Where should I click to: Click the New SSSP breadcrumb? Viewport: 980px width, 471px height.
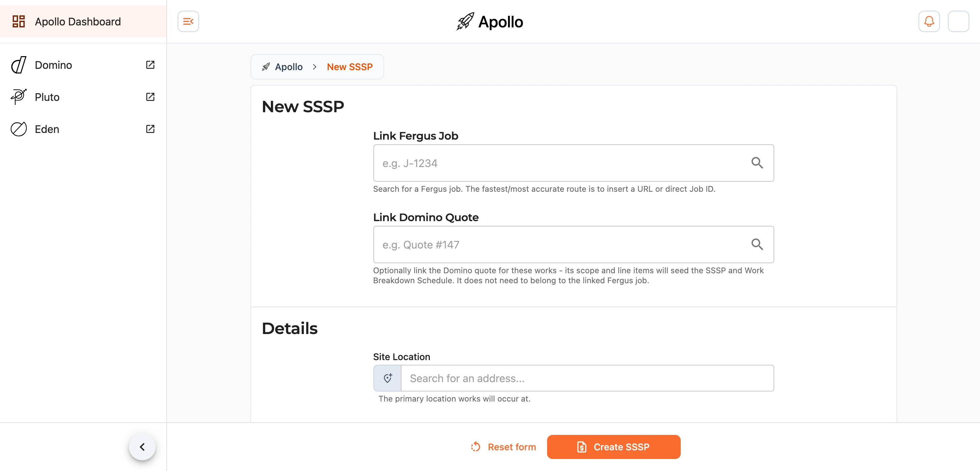350,67
